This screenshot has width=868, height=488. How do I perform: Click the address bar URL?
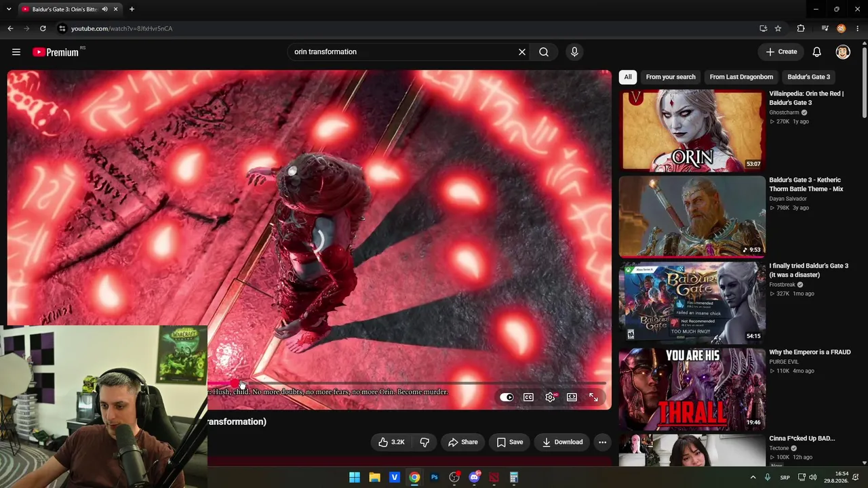122,28
